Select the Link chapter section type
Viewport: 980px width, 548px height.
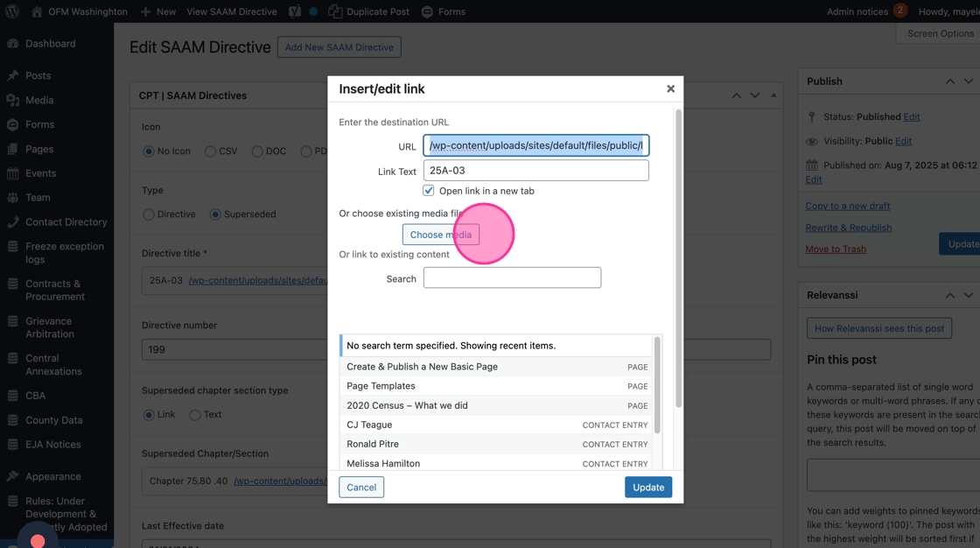149,415
